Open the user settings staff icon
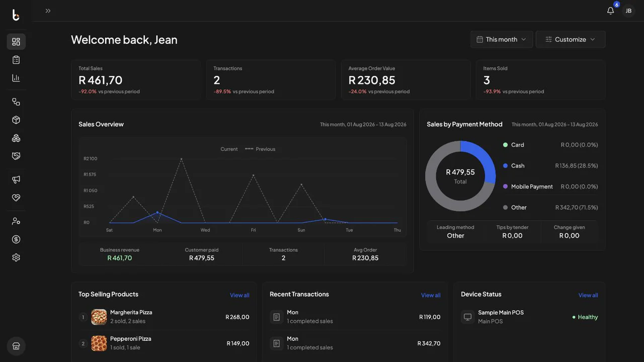The height and width of the screenshot is (362, 644). pos(16,221)
